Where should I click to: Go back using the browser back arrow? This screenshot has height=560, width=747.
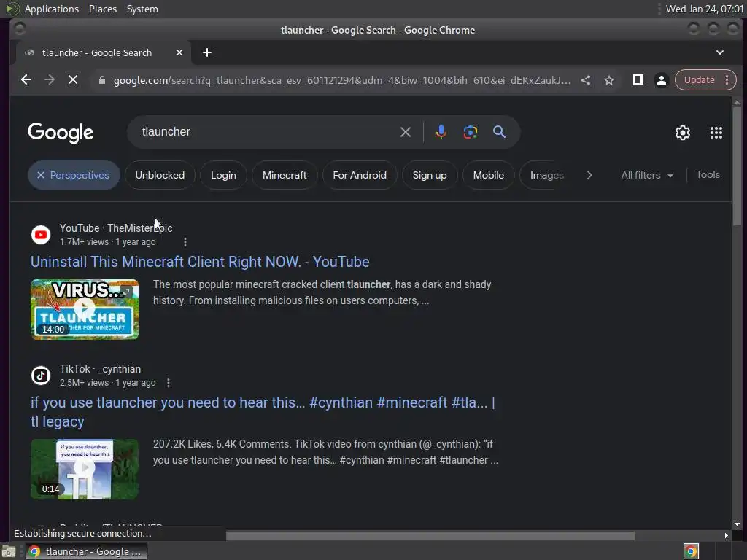26,80
